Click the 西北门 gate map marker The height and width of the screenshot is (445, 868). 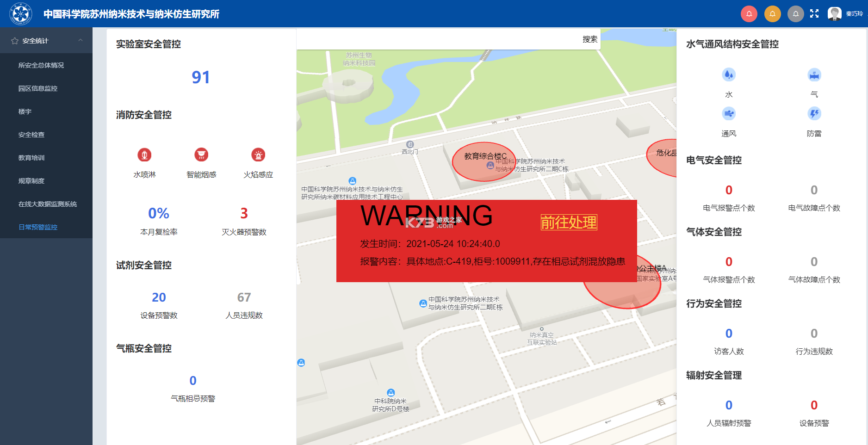click(x=410, y=144)
